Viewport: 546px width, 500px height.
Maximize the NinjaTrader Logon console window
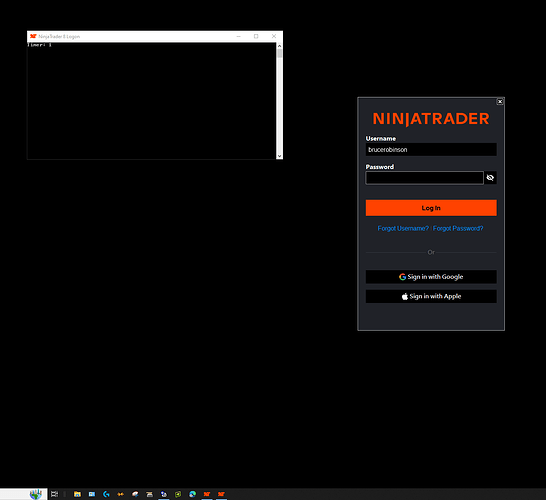[x=256, y=36]
